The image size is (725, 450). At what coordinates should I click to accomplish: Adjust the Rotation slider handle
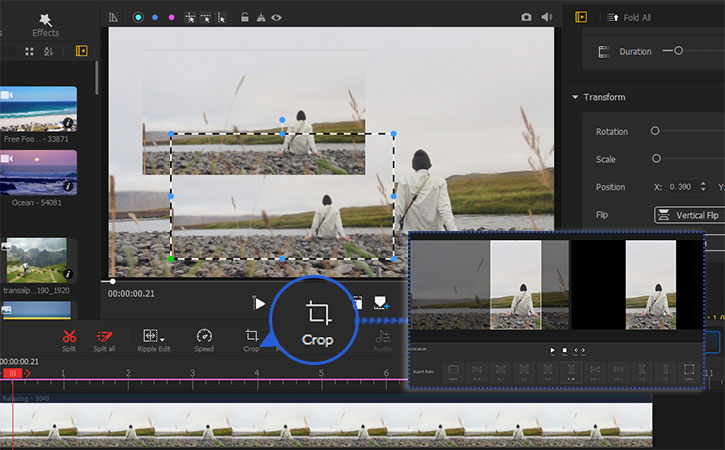tap(655, 131)
